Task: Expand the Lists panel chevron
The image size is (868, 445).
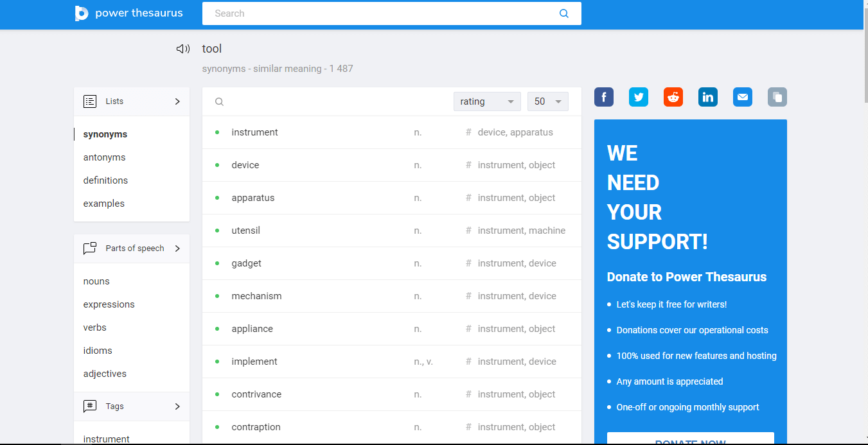Action: tap(177, 101)
